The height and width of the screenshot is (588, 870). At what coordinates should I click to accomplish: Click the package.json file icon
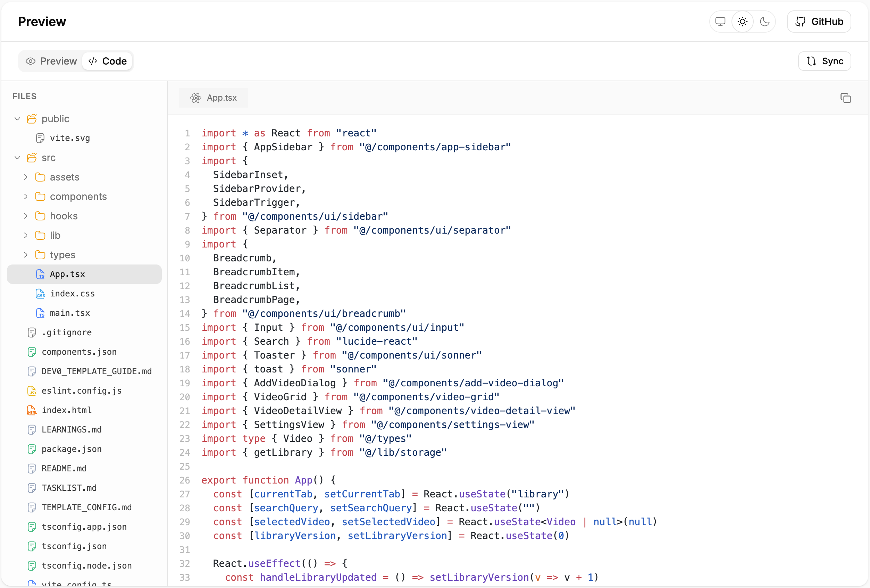tap(32, 449)
